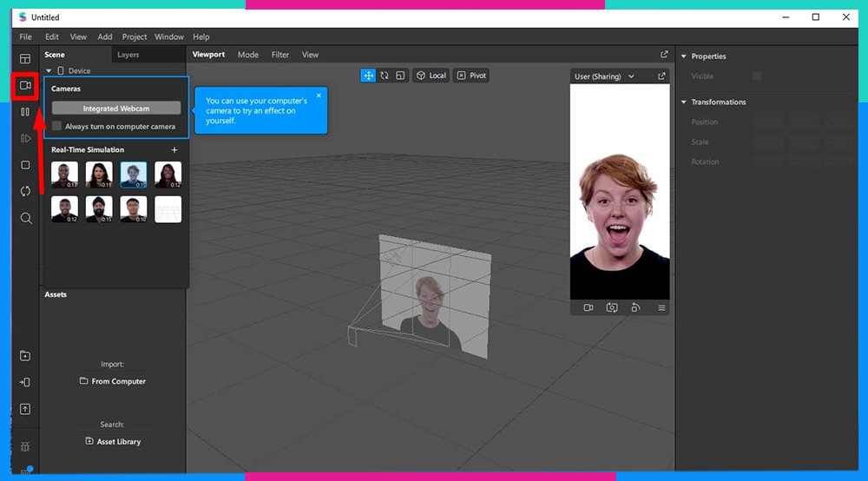Select first simulation face thumbnail, 0:13
The image size is (868, 481).
[x=65, y=175]
